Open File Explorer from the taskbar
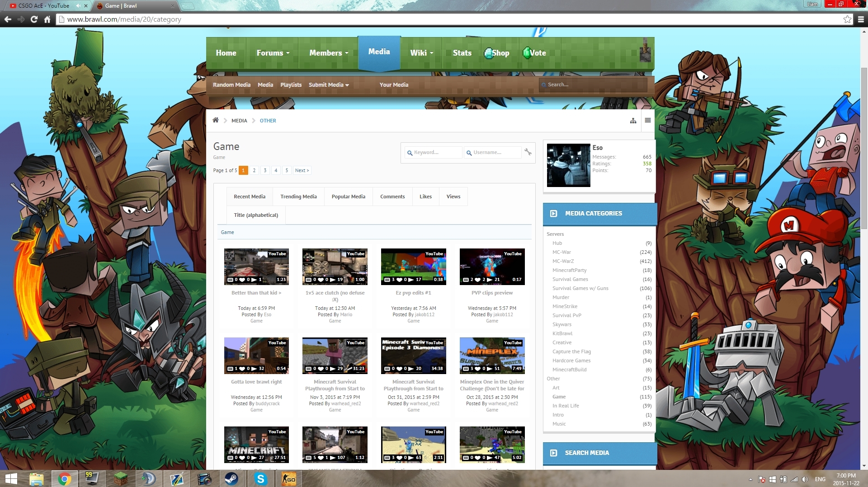 tap(36, 479)
